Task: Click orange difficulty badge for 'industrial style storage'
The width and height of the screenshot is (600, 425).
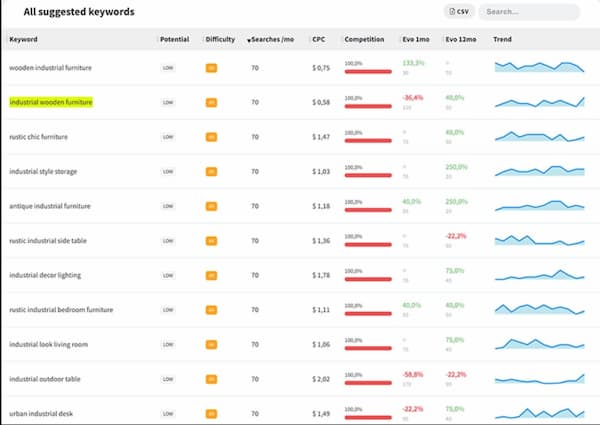Action: (211, 171)
